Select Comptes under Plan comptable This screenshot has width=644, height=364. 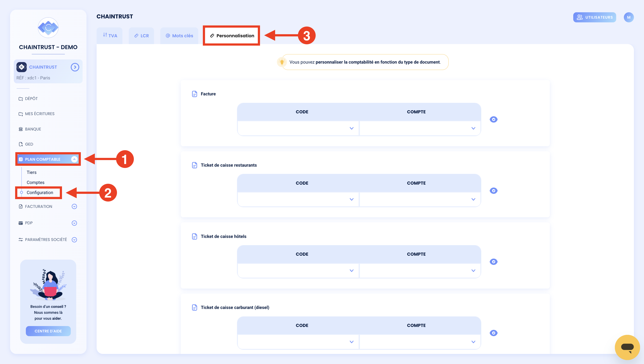point(35,182)
